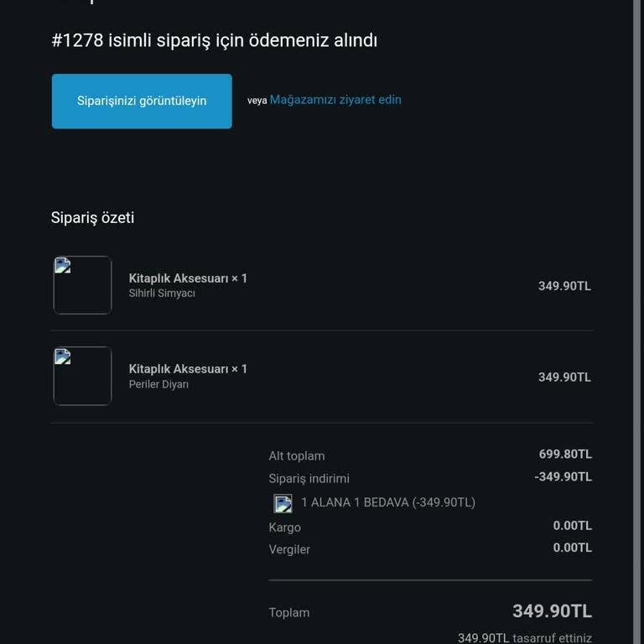The width and height of the screenshot is (644, 644).
Task: Select the 1 ALANA 1 BEDAVA discount text
Action: [x=388, y=502]
